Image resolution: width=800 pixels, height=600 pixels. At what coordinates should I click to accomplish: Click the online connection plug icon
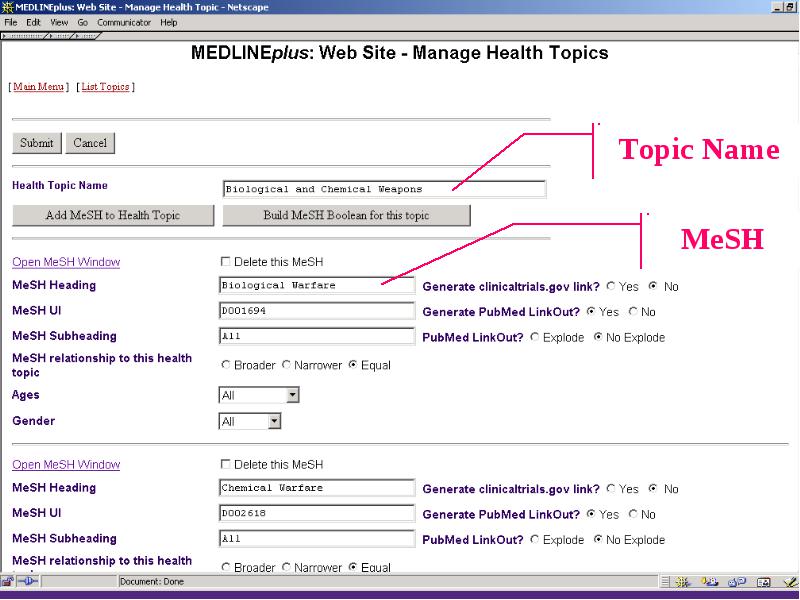(28, 581)
